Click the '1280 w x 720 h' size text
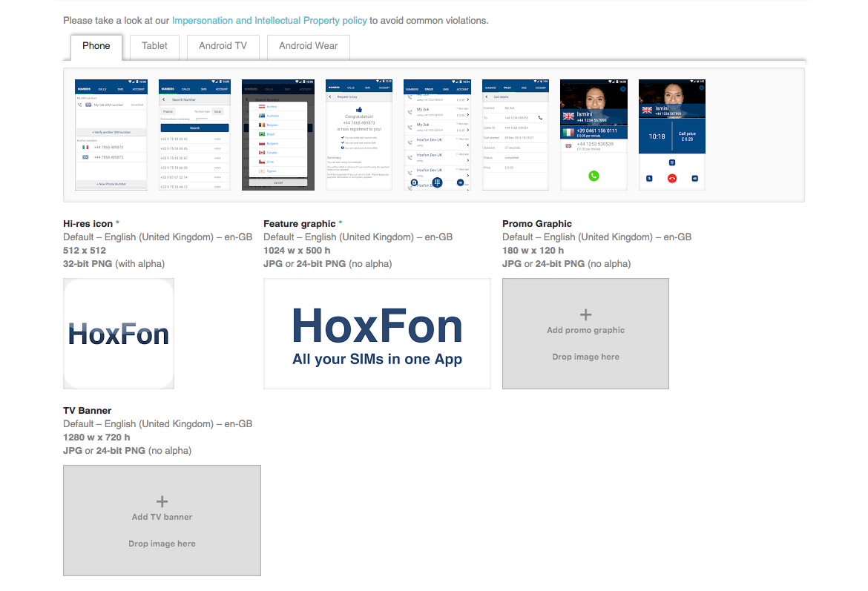 pos(97,438)
